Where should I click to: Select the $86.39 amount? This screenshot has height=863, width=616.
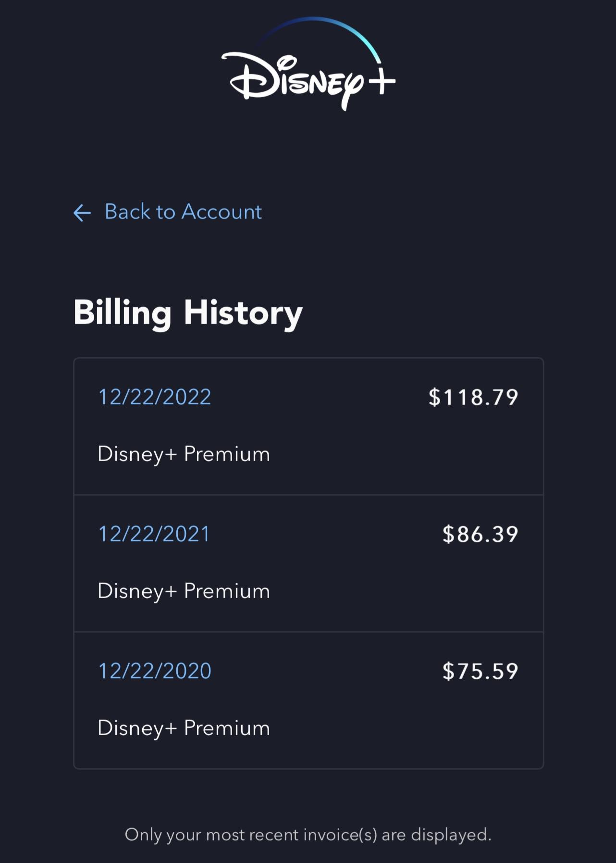click(x=480, y=534)
